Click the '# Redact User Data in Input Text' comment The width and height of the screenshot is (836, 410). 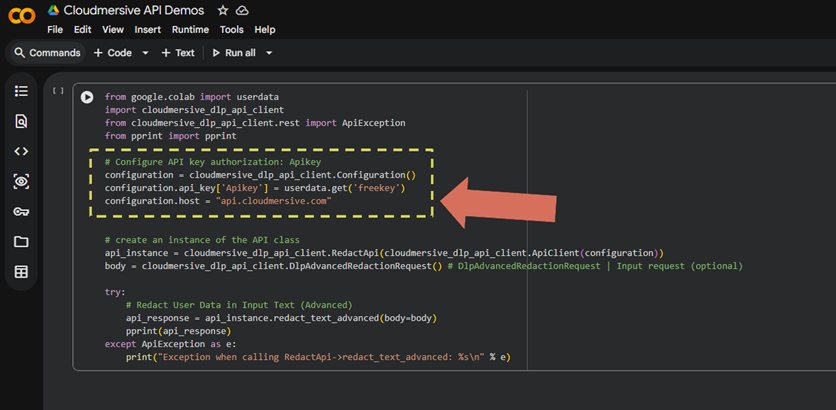239,306
